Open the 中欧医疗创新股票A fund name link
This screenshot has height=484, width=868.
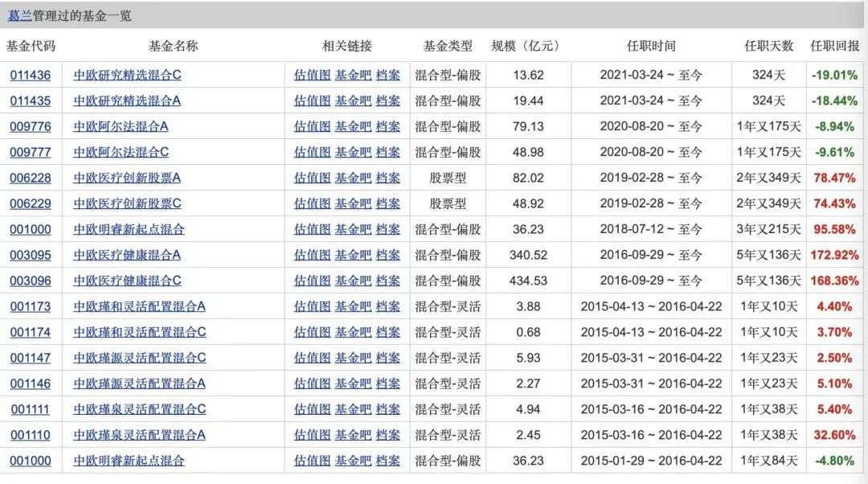(127, 178)
